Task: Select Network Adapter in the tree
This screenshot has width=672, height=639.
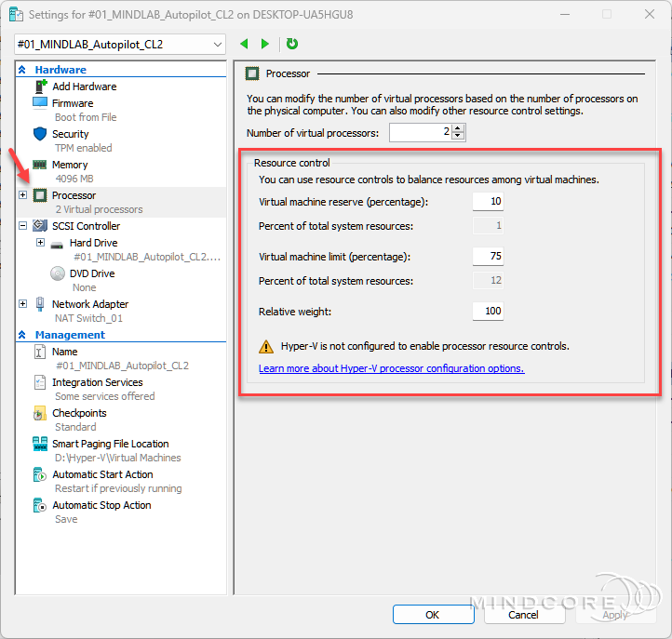Action: pyautogui.click(x=90, y=304)
